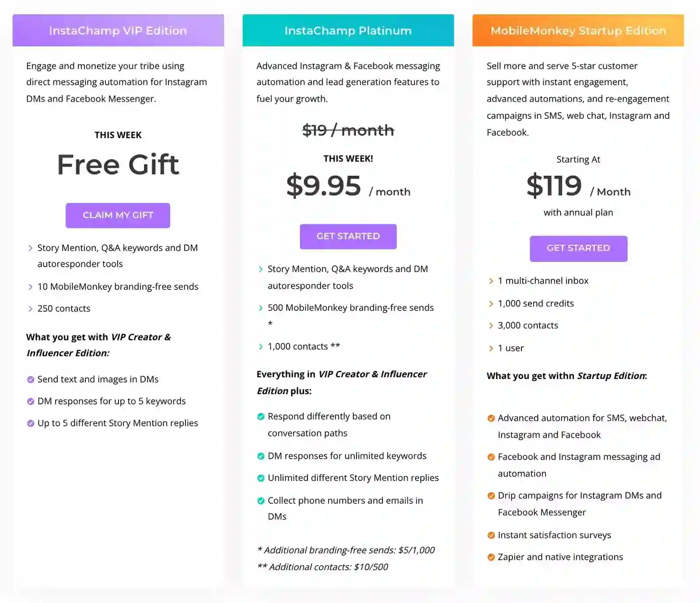This screenshot has width=700, height=603.
Task: Click teal check next to Respond differently
Action: coord(261,417)
